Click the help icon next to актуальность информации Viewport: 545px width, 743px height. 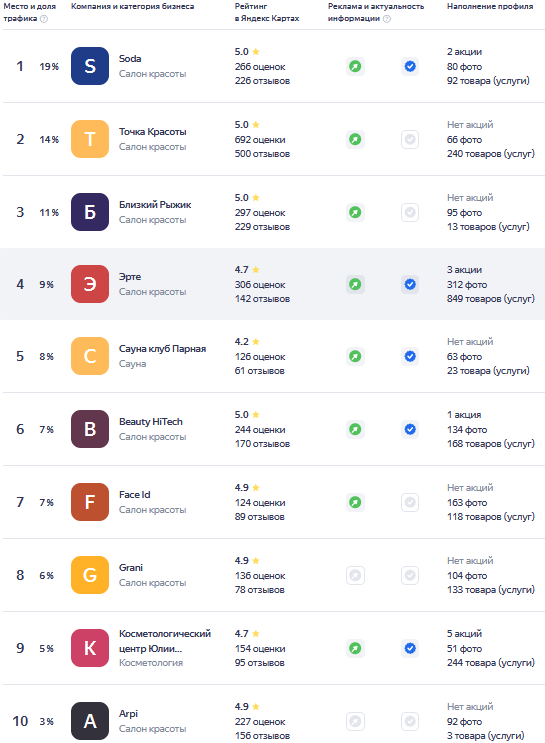click(x=387, y=19)
